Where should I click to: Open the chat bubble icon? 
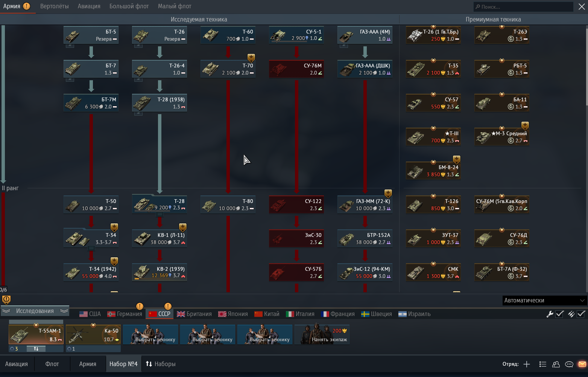click(x=569, y=364)
